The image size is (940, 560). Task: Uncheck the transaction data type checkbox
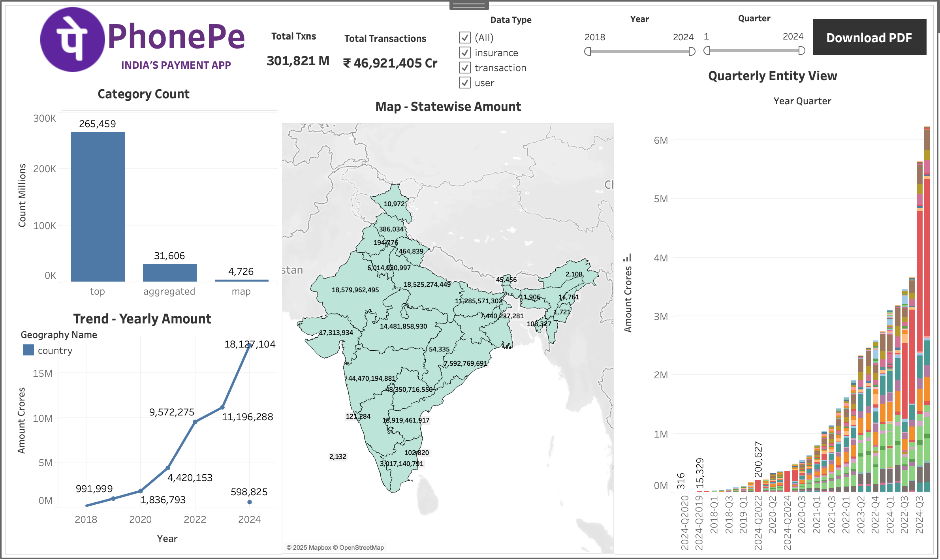(465, 68)
